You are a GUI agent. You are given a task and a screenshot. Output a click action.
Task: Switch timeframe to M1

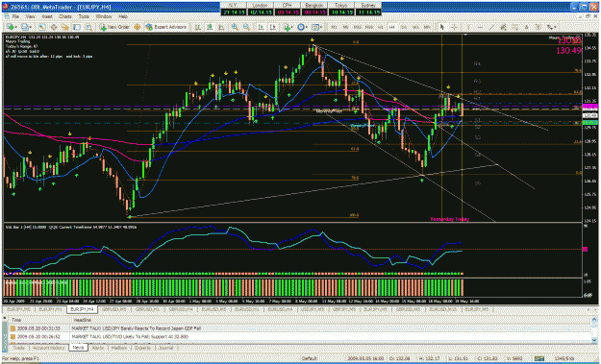[335, 27]
